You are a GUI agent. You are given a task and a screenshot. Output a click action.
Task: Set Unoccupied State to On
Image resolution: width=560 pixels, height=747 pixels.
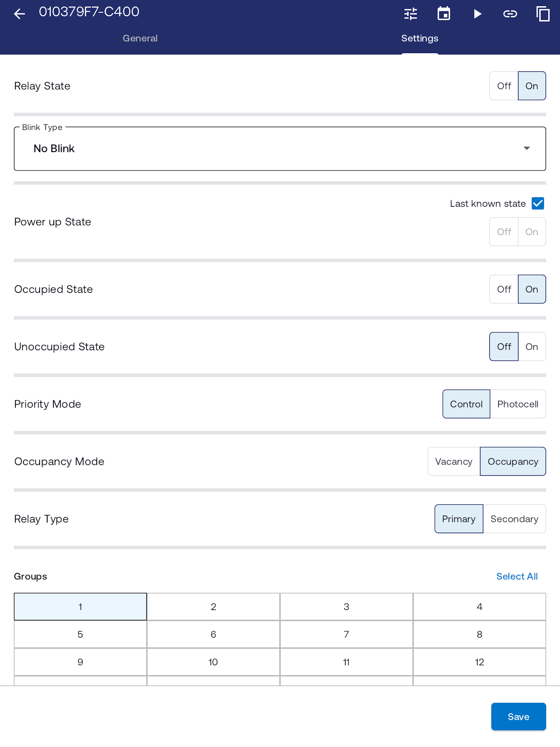click(x=532, y=346)
